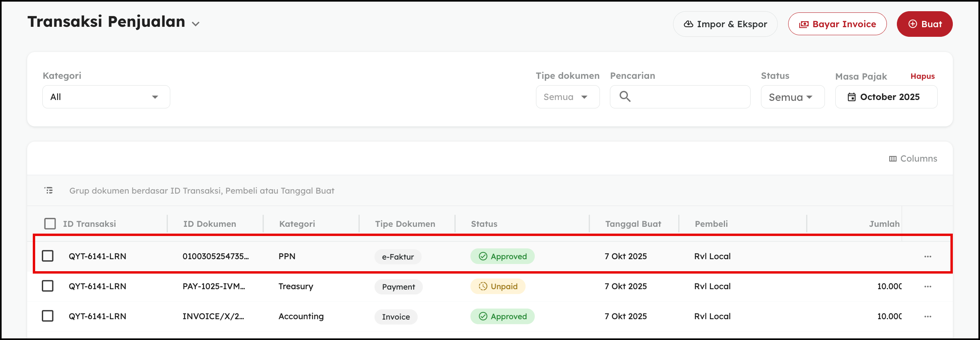Open more options for the Payment row

(928, 286)
